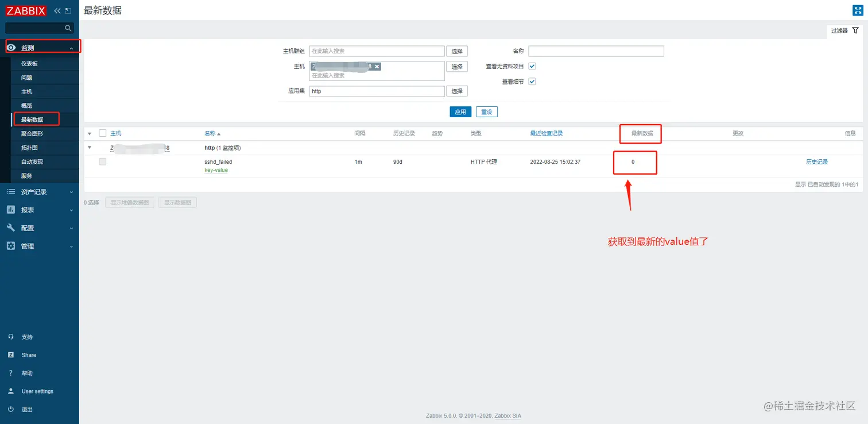Click the question mark icon beside 帮助
The image size is (868, 424).
point(11,373)
